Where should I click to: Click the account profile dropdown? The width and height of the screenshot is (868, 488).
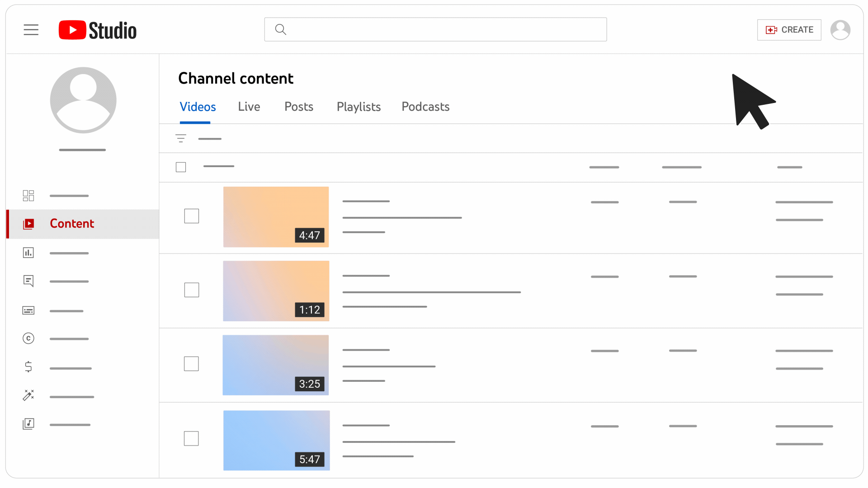[840, 29]
